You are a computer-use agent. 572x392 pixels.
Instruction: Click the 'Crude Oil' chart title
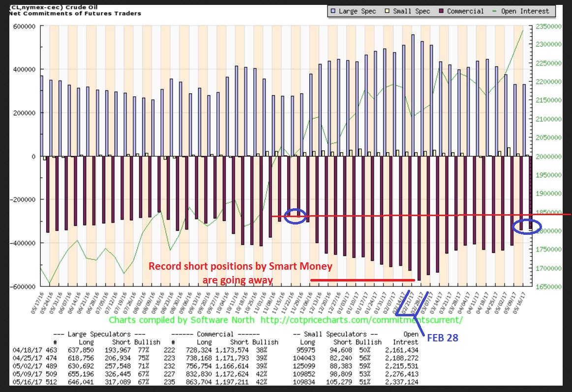[81, 7]
